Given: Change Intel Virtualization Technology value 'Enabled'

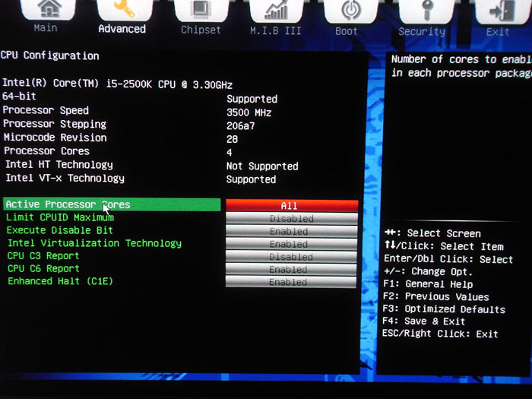Looking at the screenshot, I should pos(291,244).
